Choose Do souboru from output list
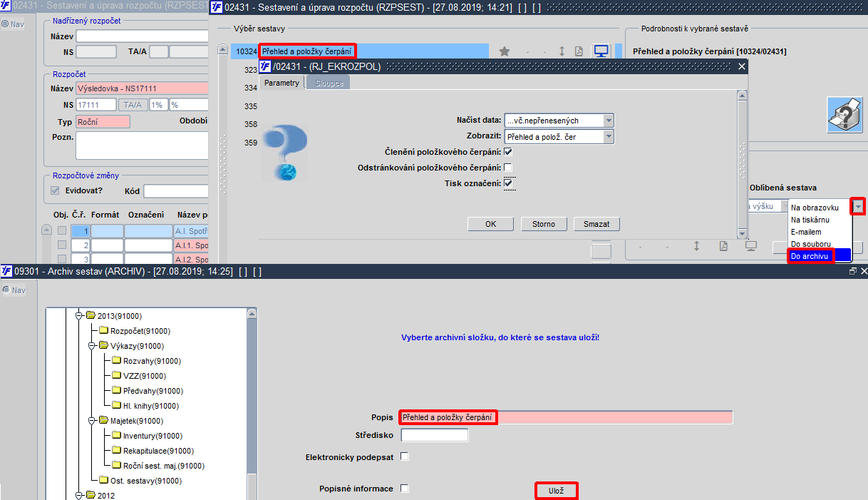The image size is (868, 500). tap(820, 244)
